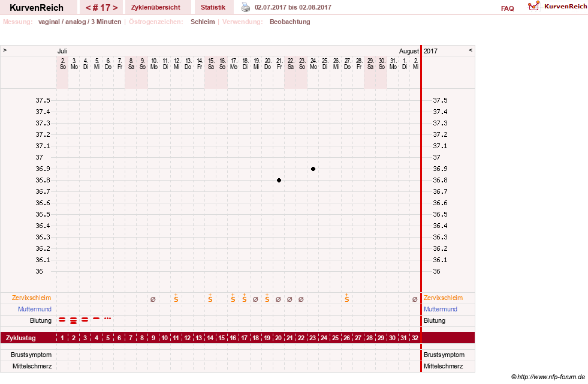Click the left Blutung row label

coord(41,320)
